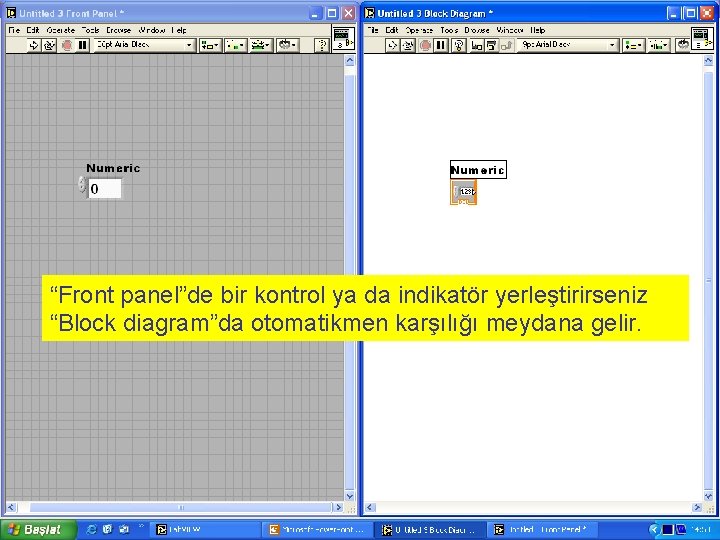Select the Numeric label box in Block Diagram
The width and height of the screenshot is (720, 540).
(478, 170)
